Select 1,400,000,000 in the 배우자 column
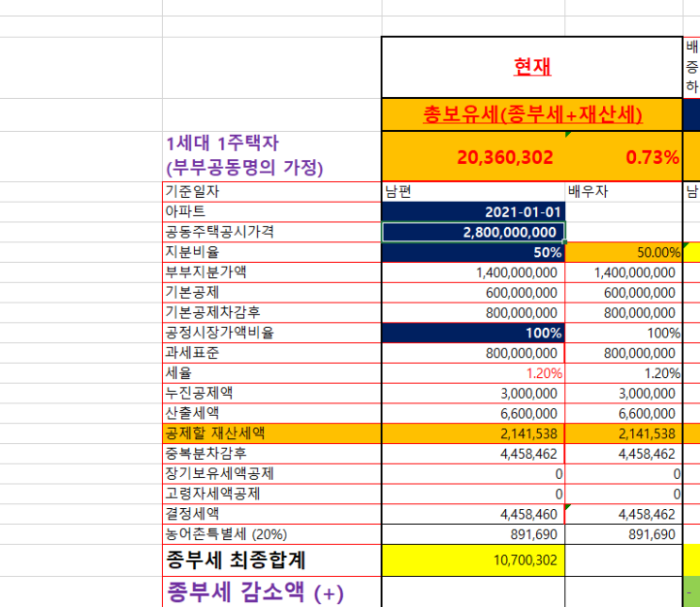700x607 pixels. tap(624, 272)
